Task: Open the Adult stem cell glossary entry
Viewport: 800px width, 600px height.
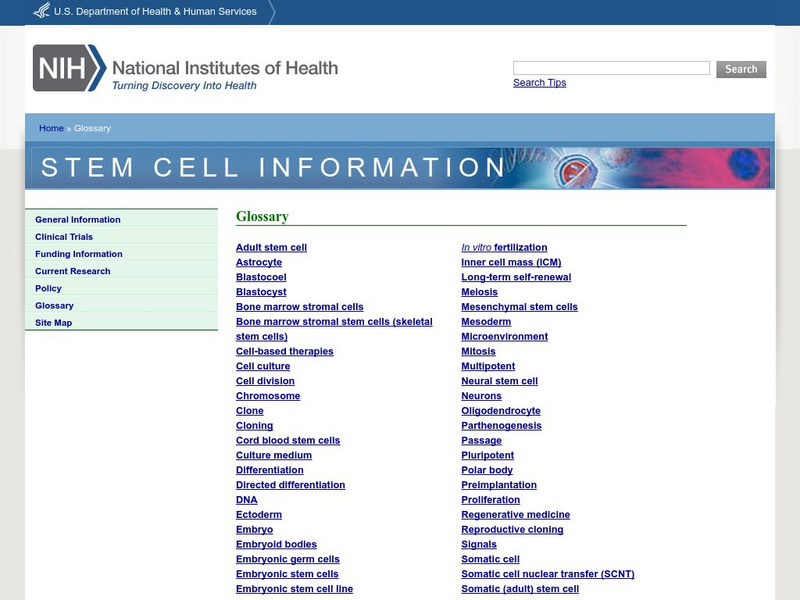Action: [271, 247]
